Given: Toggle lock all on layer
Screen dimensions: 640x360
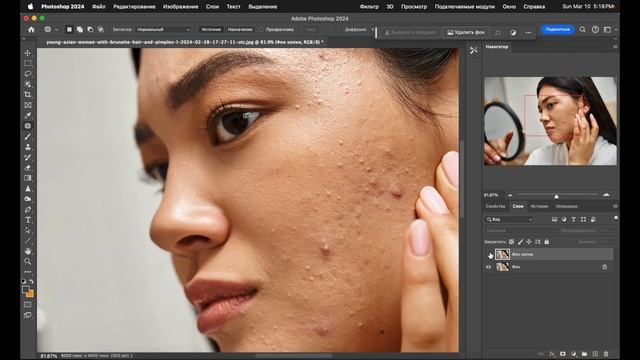Looking at the screenshot, I should pos(547,242).
